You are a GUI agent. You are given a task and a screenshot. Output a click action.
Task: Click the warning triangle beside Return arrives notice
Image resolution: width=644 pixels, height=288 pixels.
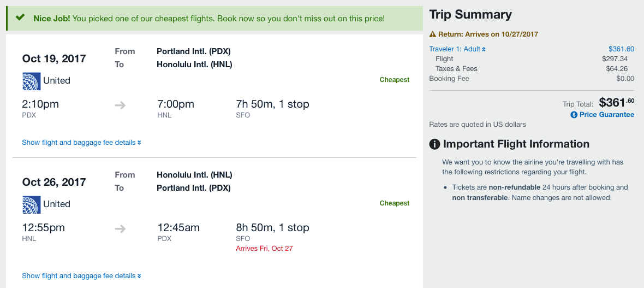pos(433,34)
